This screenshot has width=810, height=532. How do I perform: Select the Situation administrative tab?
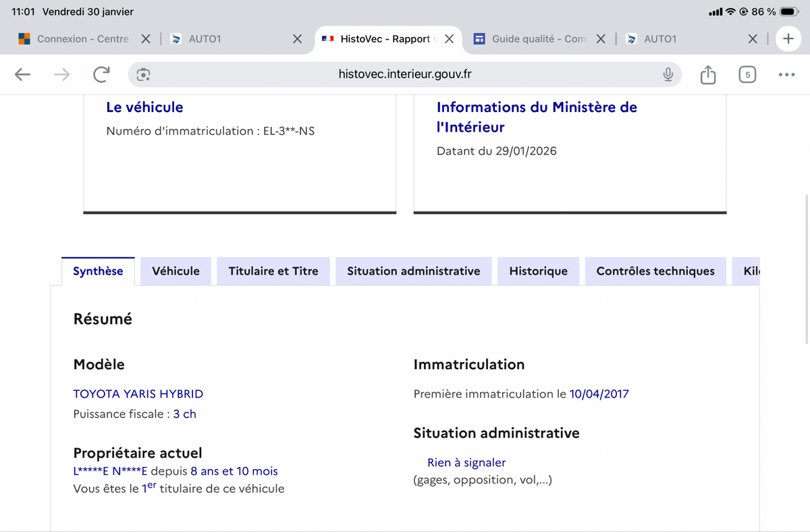(413, 271)
